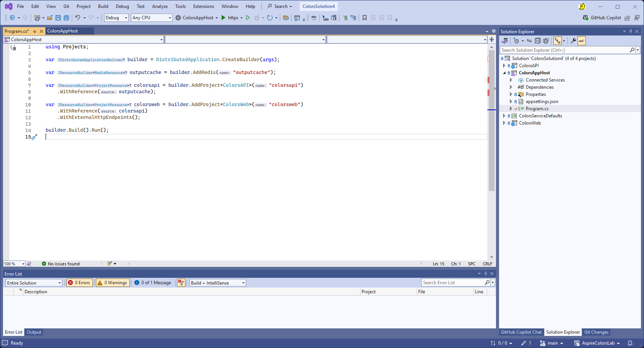Start debugging with the green https play button
The width and height of the screenshot is (644, 348).
[223, 18]
